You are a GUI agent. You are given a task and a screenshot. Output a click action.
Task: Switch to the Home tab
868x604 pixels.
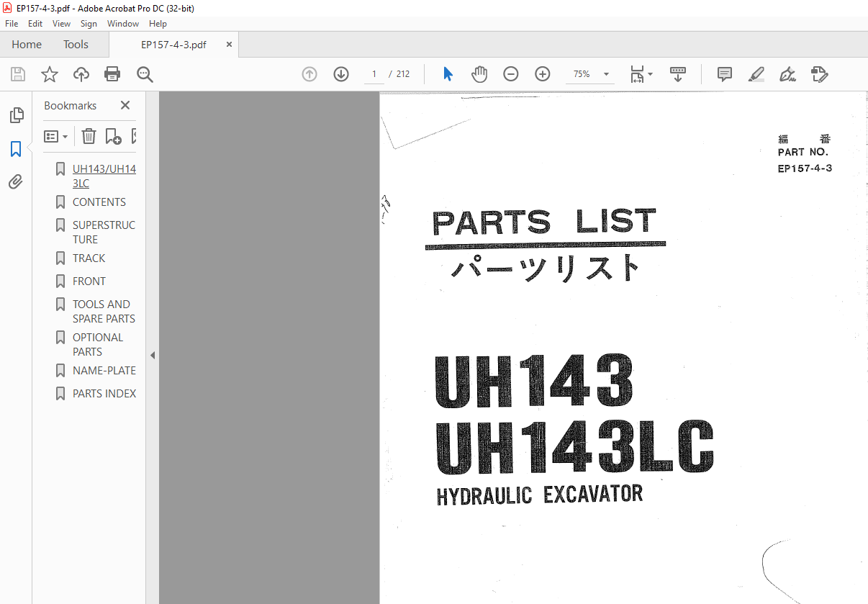(x=27, y=45)
